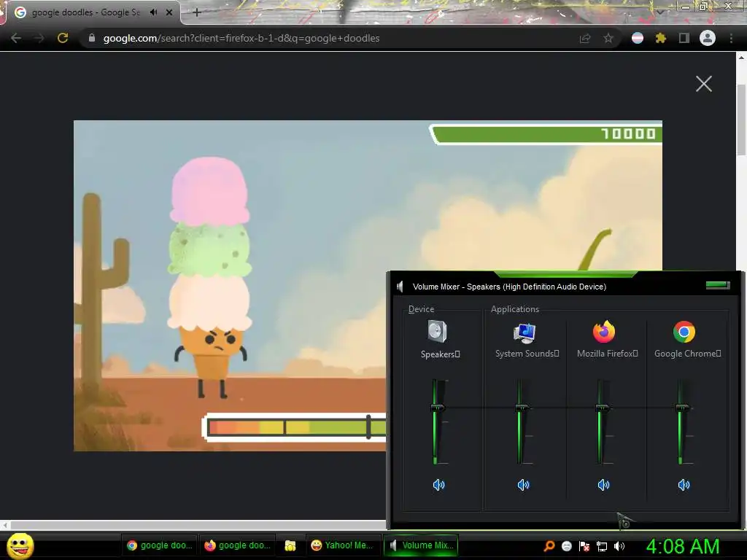Select the google doodles tab
Image resolution: width=747 pixels, height=560 pixels.
[x=86, y=12]
